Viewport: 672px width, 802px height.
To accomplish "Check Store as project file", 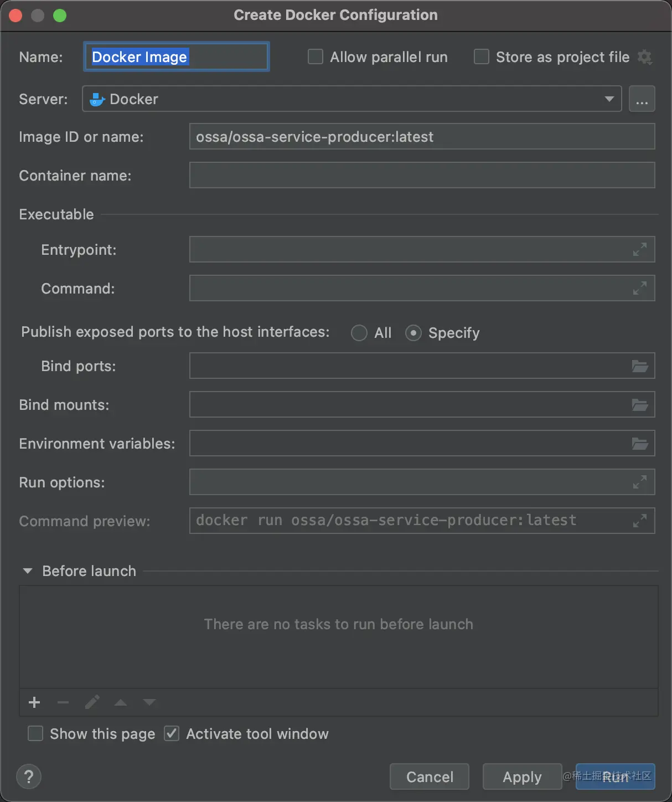I will point(482,57).
